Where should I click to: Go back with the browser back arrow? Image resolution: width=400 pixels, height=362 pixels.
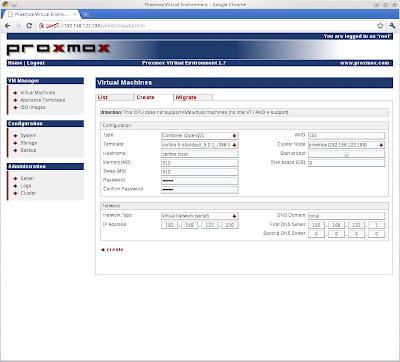[x=8, y=26]
